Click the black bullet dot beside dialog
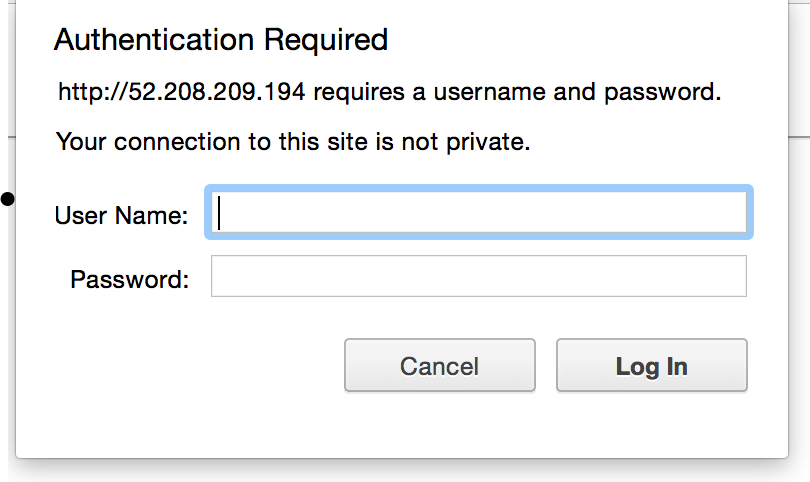The height and width of the screenshot is (482, 810). click(x=7, y=199)
